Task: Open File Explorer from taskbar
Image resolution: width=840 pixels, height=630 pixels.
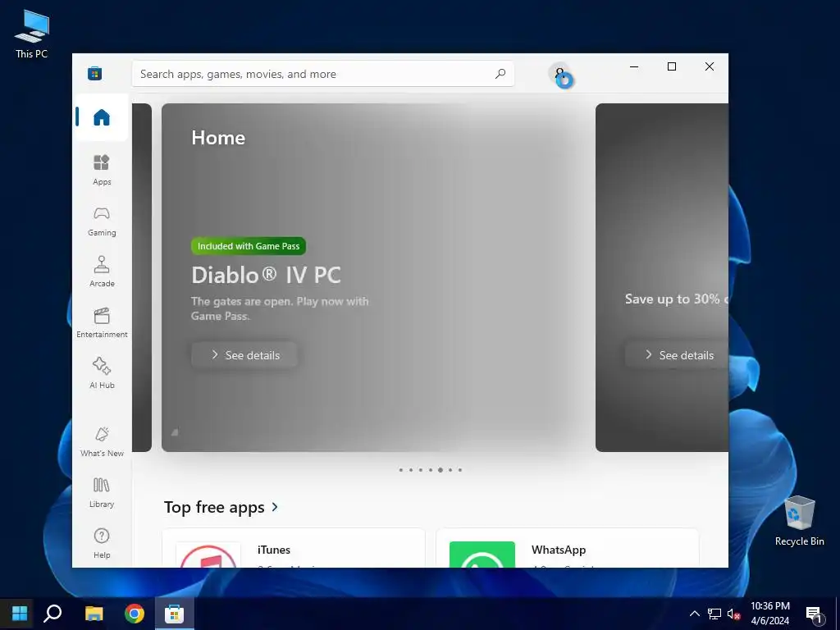Action: pyautogui.click(x=94, y=614)
